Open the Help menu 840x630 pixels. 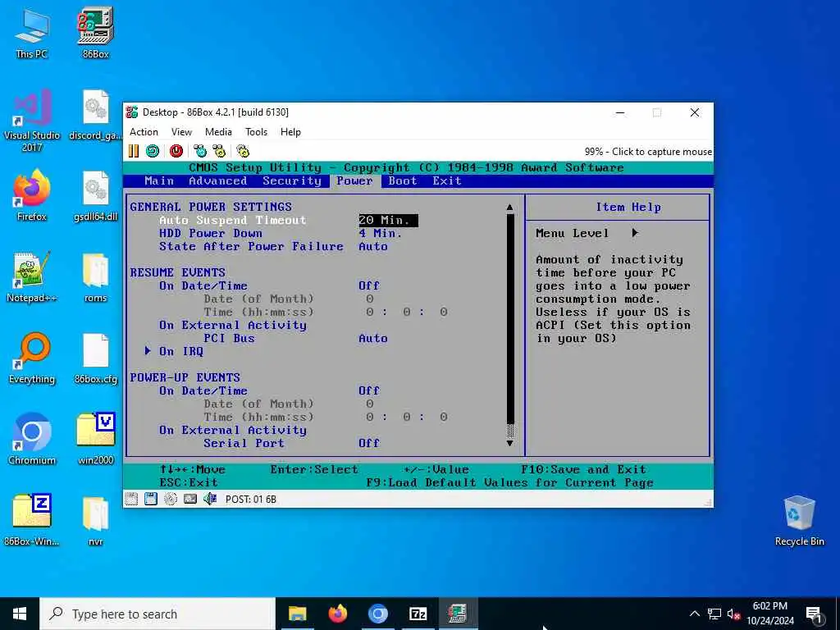point(290,132)
